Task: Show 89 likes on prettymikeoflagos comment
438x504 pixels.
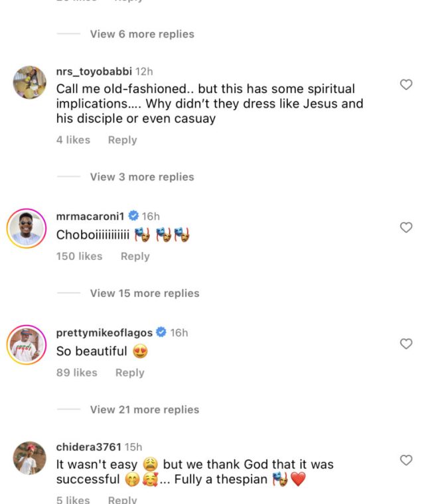Action: [76, 373]
